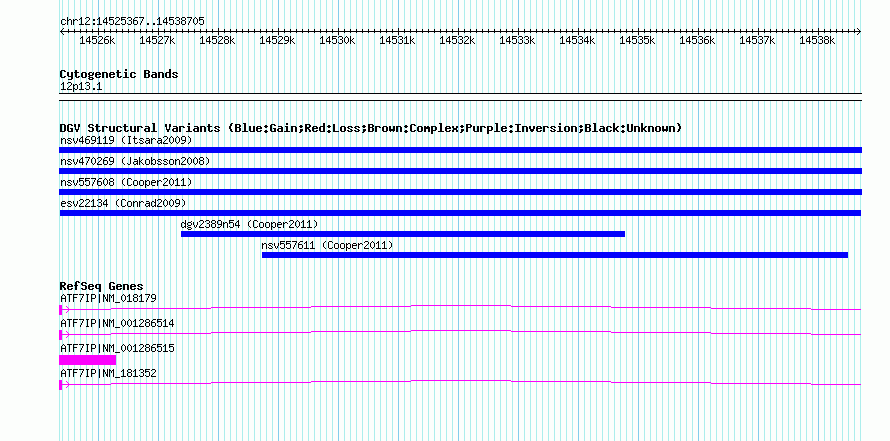Screen dimensions: 890x441
Task: Click the ATF7IP NM_018179 intron line
Action: [x=460, y=307]
